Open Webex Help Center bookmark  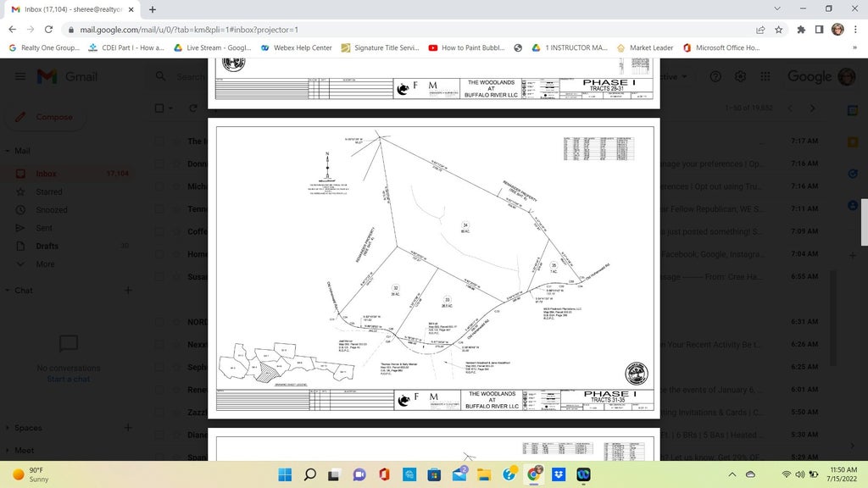[296, 48]
